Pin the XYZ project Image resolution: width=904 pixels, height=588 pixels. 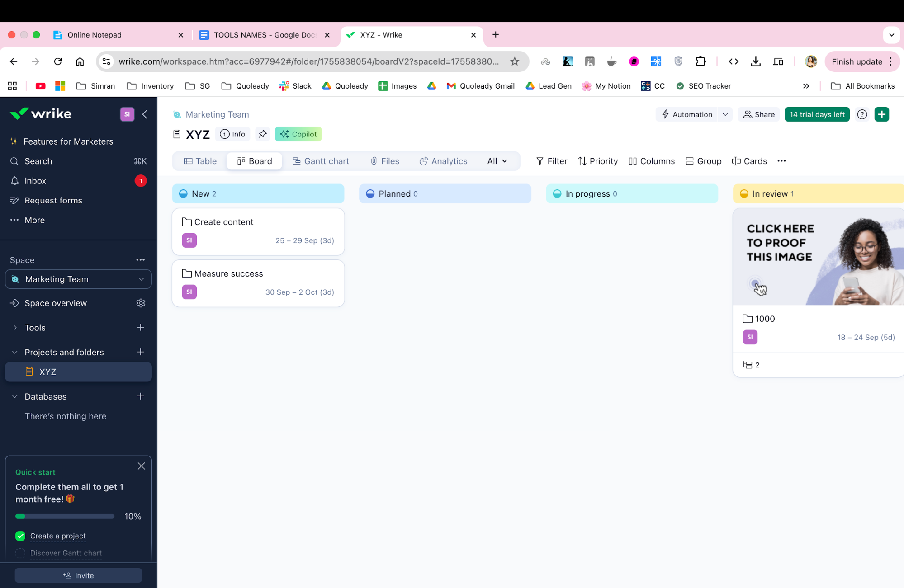tap(262, 134)
